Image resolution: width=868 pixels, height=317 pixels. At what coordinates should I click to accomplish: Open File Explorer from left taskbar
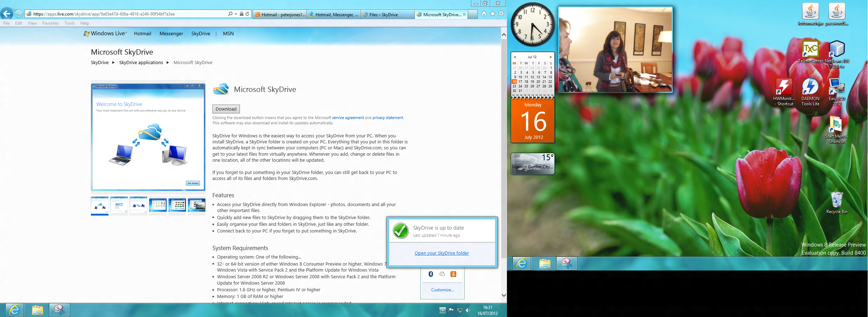click(x=37, y=310)
